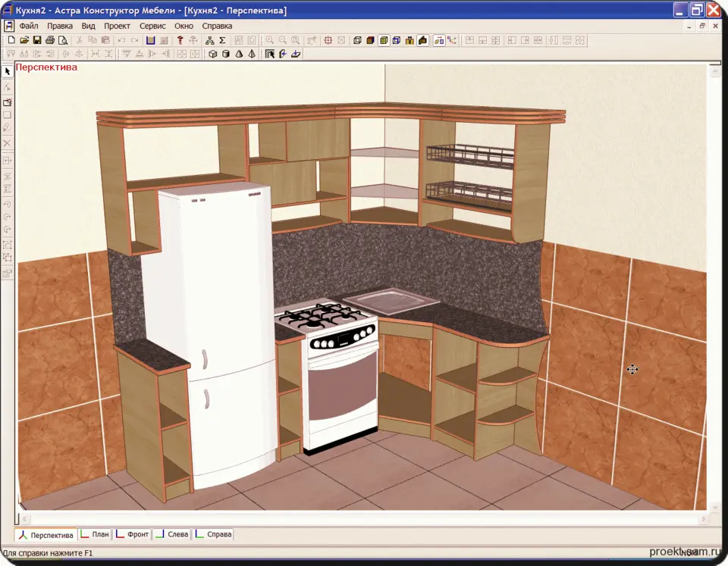
Task: Save the project with the floppy disk icon
Action: [37, 40]
